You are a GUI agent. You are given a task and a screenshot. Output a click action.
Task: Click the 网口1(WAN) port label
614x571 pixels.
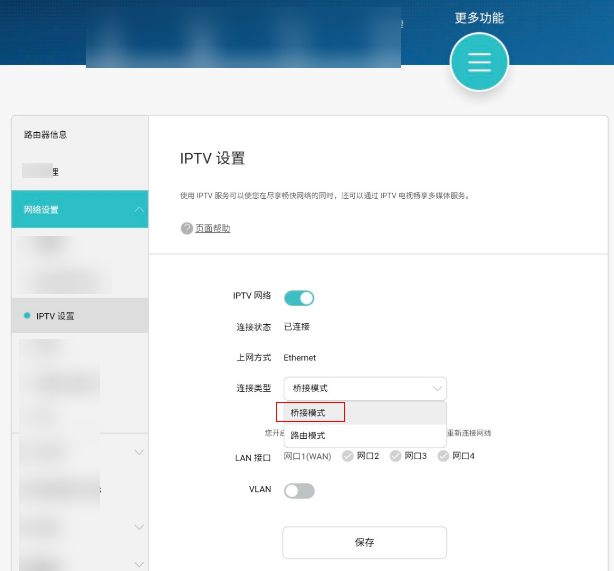click(309, 456)
